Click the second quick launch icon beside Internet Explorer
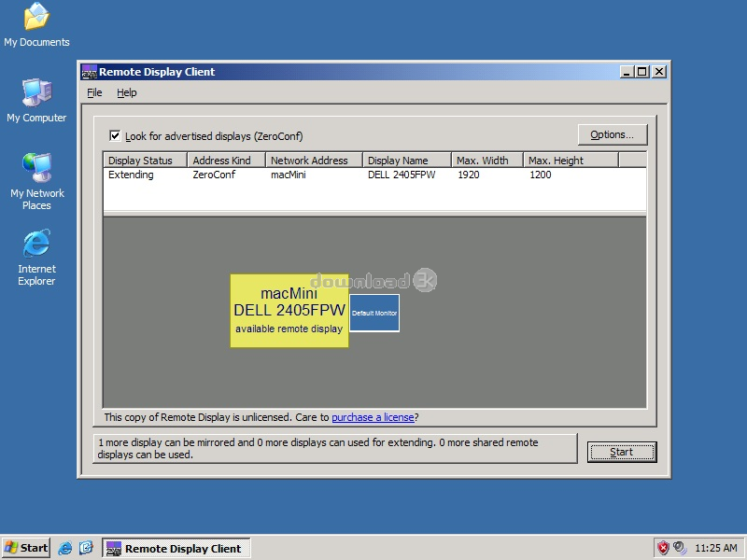747x560 pixels. pos(86,549)
